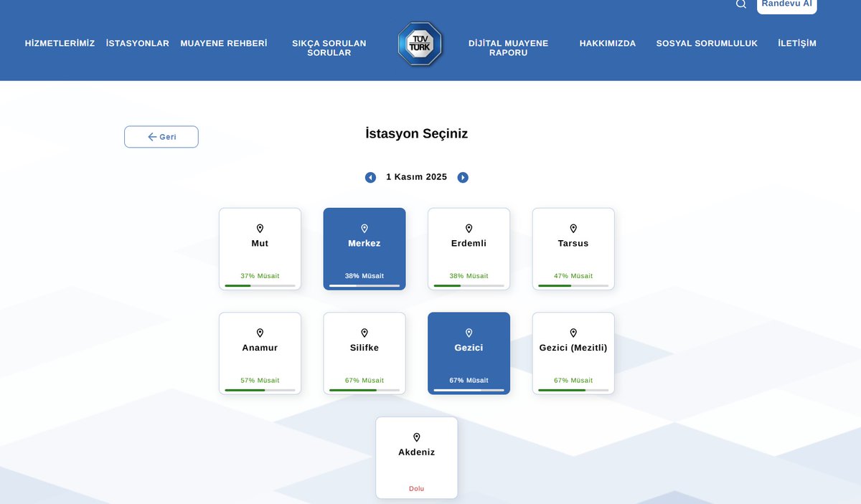Image resolution: width=861 pixels, height=504 pixels.
Task: Click Anamur availability progress bar
Action: pos(260,390)
